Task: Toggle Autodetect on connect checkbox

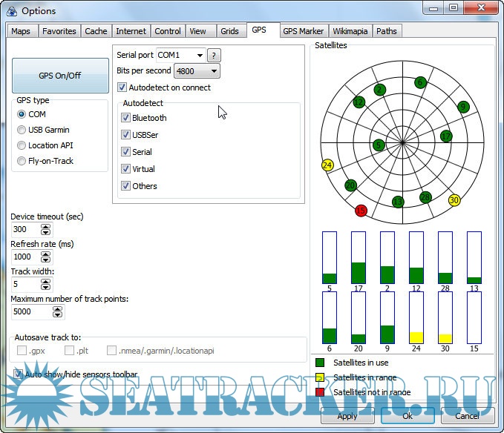Action: tap(122, 87)
